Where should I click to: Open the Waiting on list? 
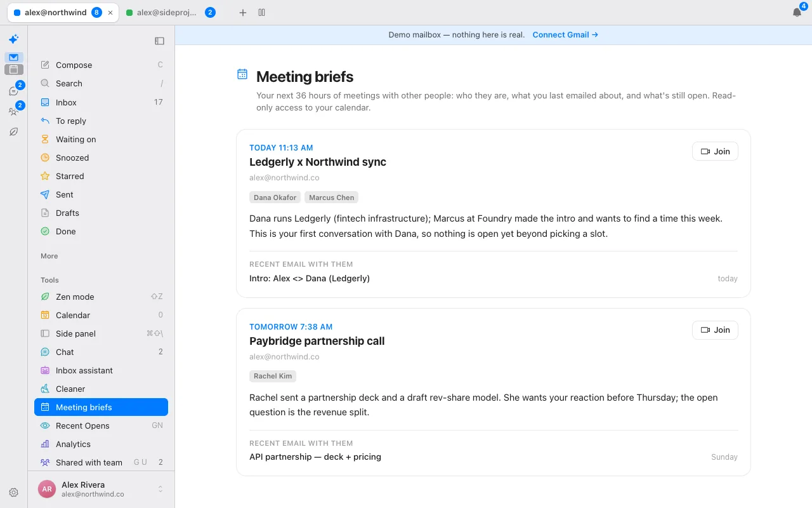click(101, 139)
